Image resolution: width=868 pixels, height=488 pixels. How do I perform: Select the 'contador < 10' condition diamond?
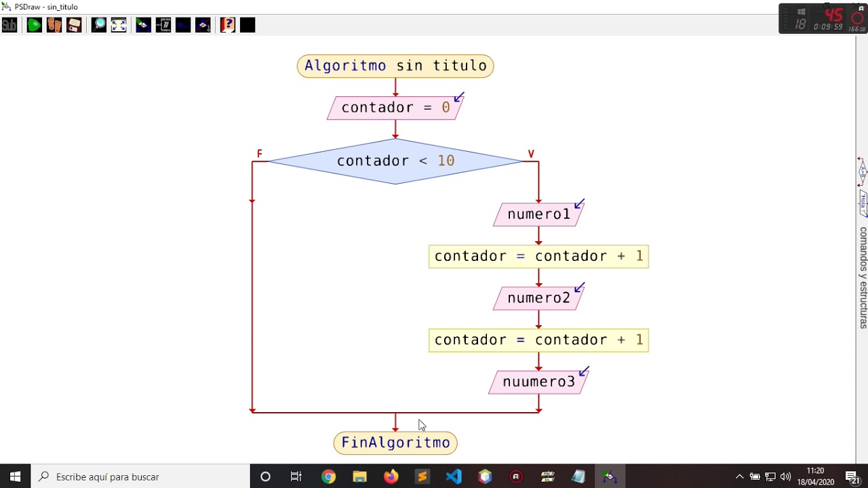pyautogui.click(x=395, y=161)
